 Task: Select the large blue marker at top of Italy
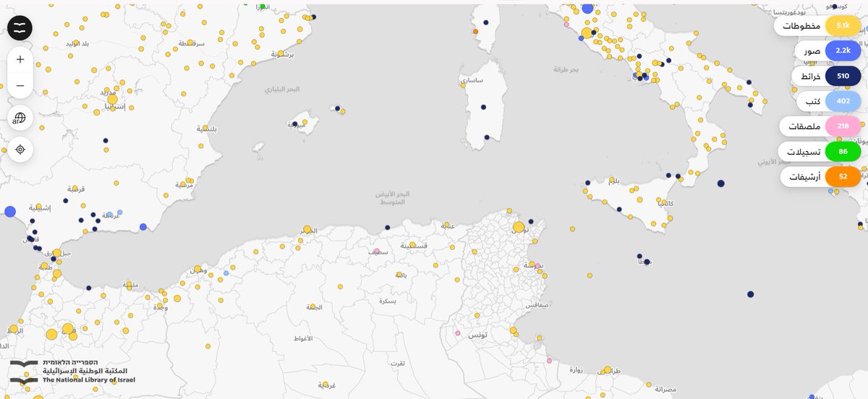587,8
